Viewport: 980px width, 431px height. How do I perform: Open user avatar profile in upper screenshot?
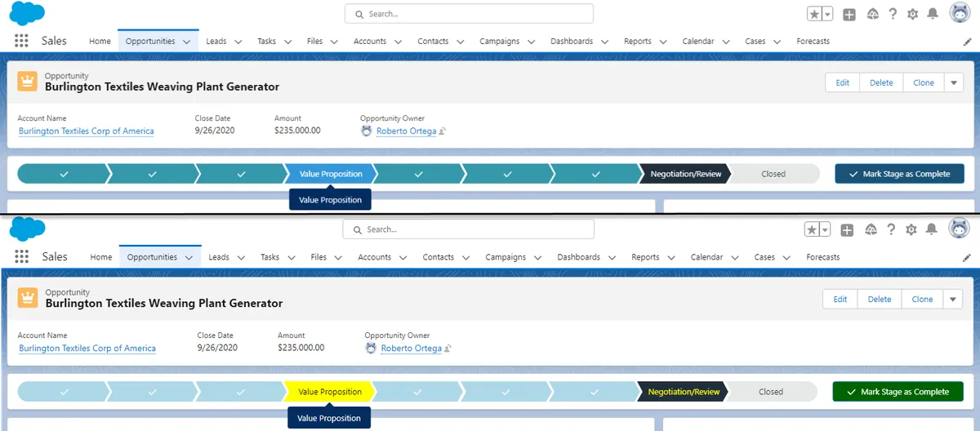pos(960,13)
